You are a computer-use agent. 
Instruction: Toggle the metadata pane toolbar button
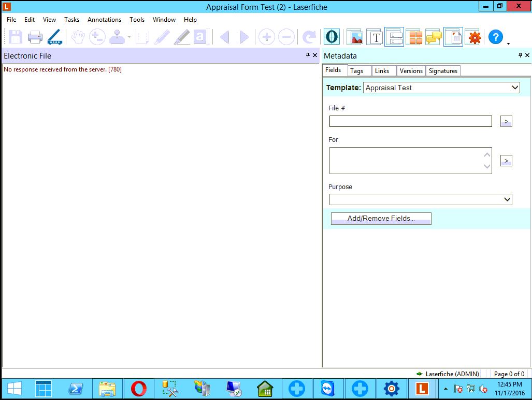coord(394,37)
